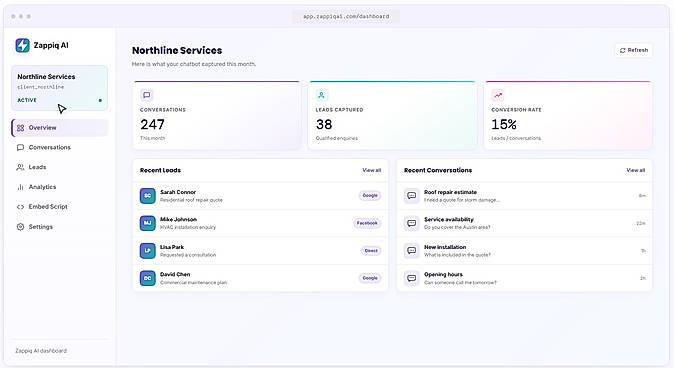Viewport: 674px width, 368px height.
Task: Open the Mike Johnson lead name
Action: 178,220
